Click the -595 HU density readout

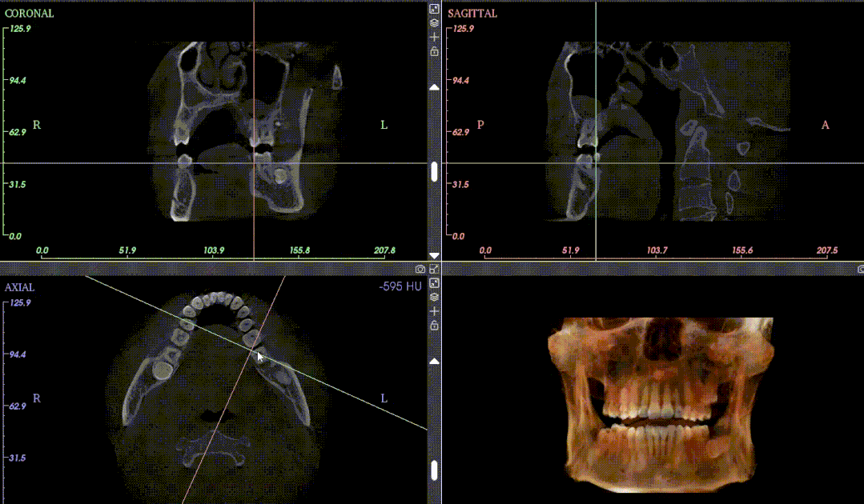(400, 286)
